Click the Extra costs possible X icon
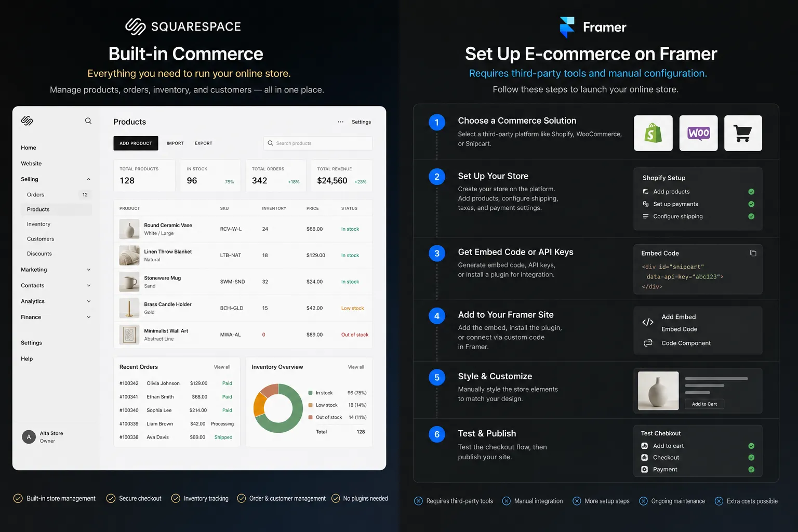 (x=719, y=501)
